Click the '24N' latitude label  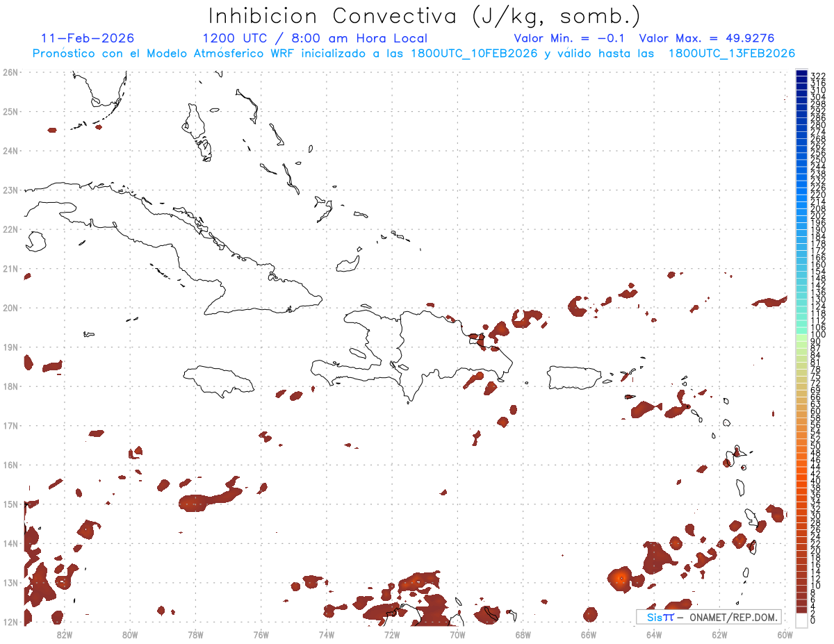click(x=10, y=151)
